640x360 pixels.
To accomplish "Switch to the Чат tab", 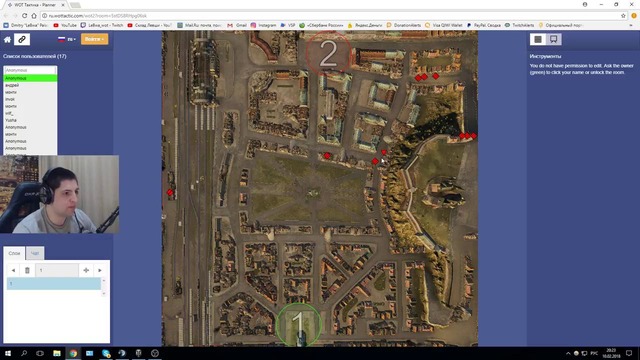I will click(35, 253).
